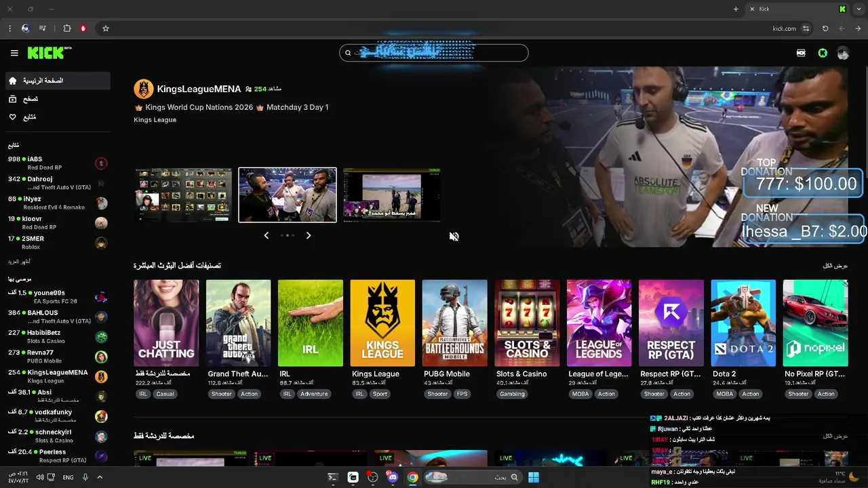The image size is (868, 488).
Task: Open site settings icon beside kick.com
Action: pyautogui.click(x=806, y=28)
